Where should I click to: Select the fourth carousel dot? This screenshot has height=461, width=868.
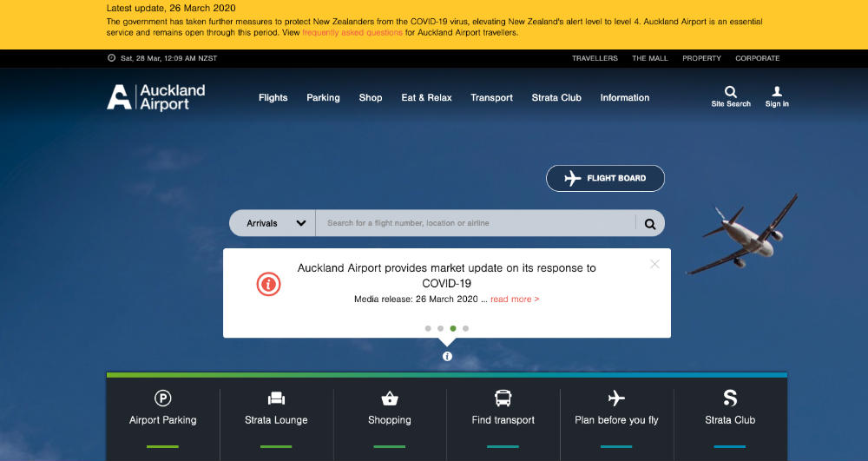tap(465, 328)
